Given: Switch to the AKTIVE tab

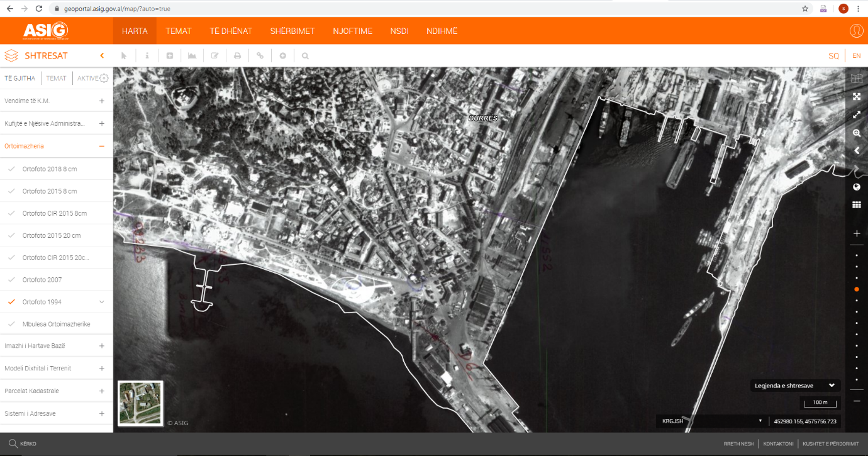Looking at the screenshot, I should coord(87,79).
